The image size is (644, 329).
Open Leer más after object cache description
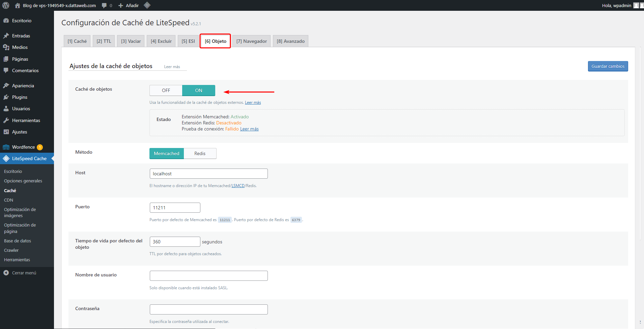tap(253, 102)
